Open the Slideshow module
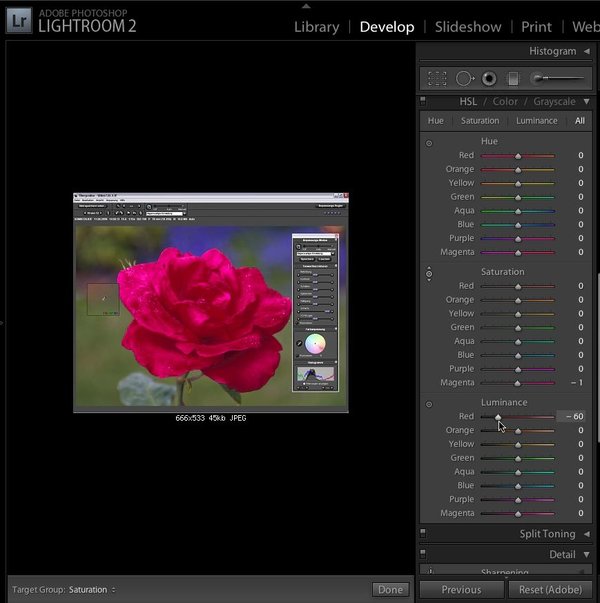 [x=469, y=27]
